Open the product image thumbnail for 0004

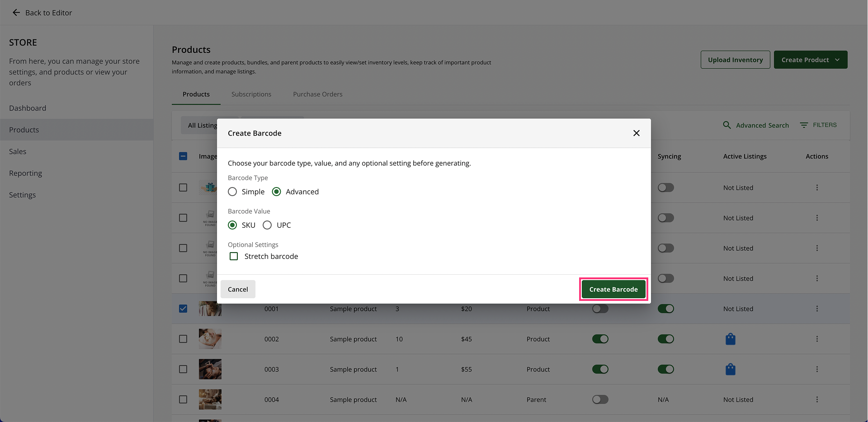click(x=210, y=399)
